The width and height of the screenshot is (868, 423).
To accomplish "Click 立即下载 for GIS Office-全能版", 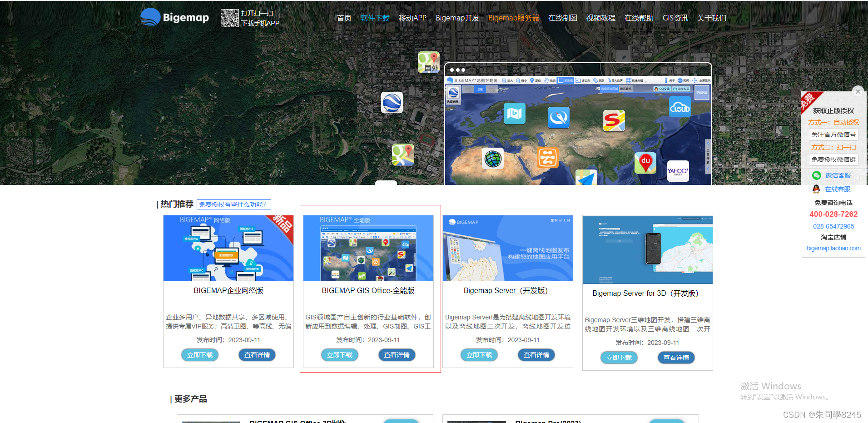I will tap(340, 355).
